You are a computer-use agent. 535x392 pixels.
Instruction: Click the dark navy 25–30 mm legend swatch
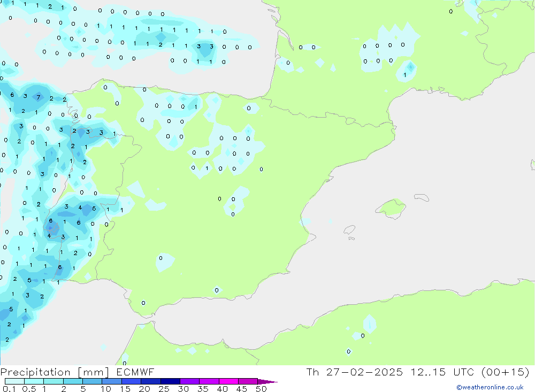tap(170, 381)
